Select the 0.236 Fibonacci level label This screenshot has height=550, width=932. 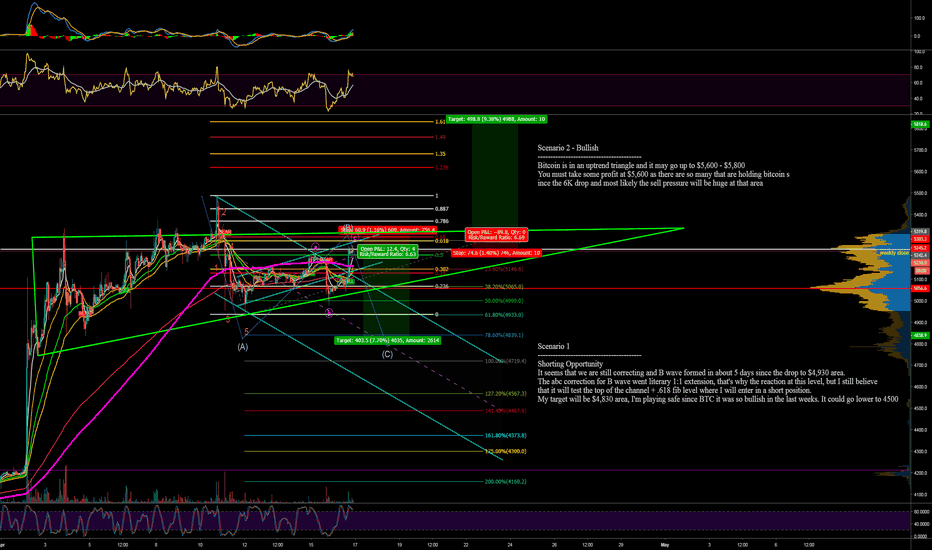442,287
